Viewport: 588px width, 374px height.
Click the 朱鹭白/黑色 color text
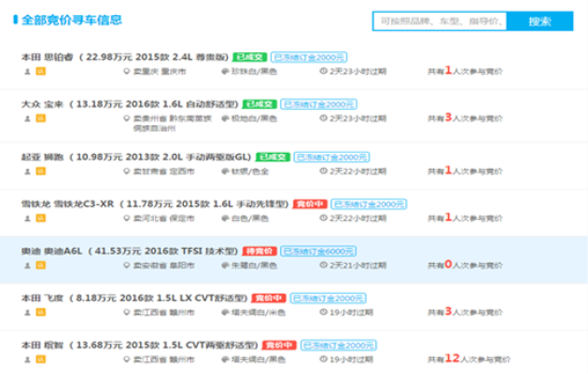[254, 265]
